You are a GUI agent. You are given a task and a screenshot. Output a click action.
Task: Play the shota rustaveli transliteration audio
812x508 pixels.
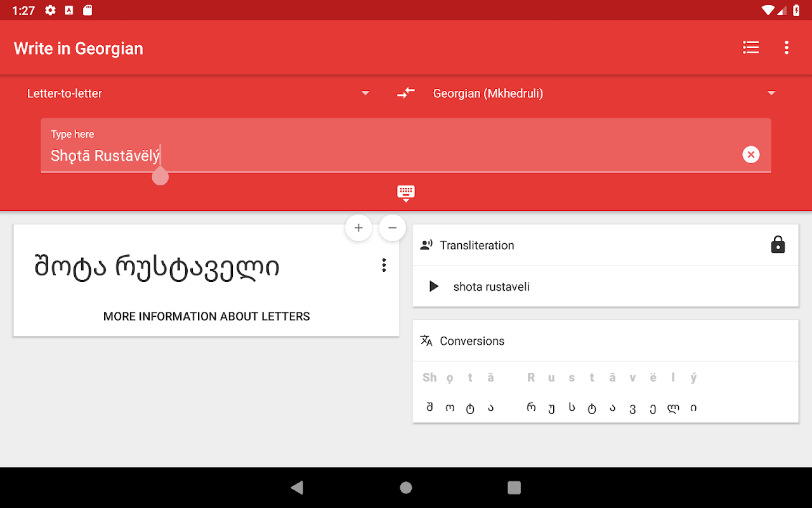(x=434, y=286)
